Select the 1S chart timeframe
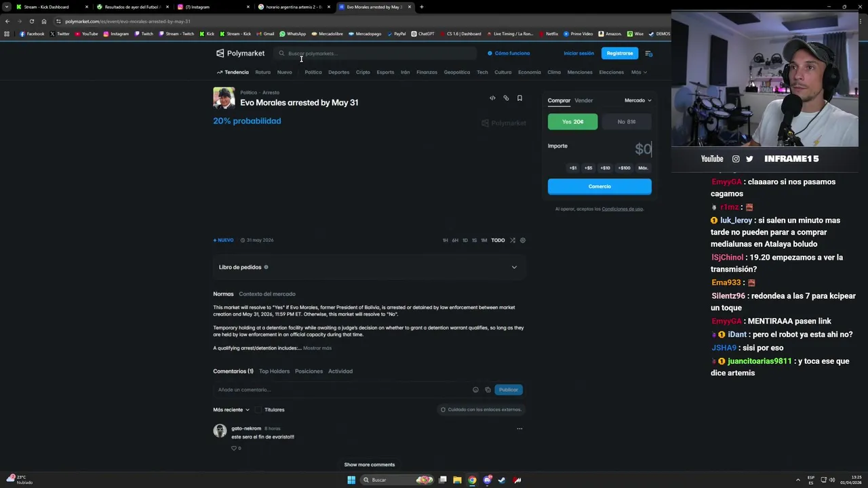868x488 pixels. point(474,241)
